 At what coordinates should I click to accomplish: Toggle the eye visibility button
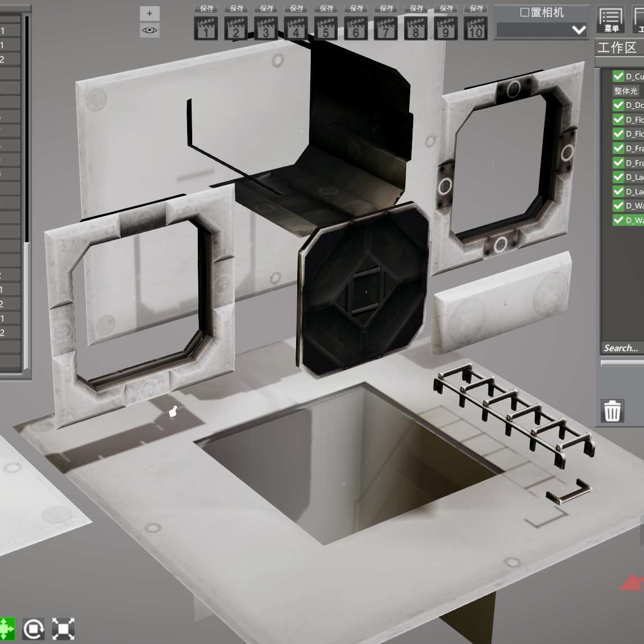149,30
